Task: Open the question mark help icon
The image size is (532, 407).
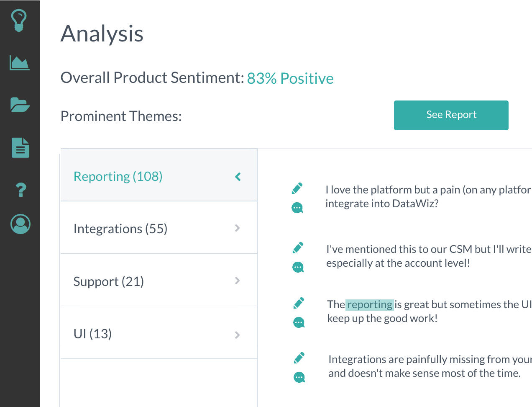Action: (21, 190)
